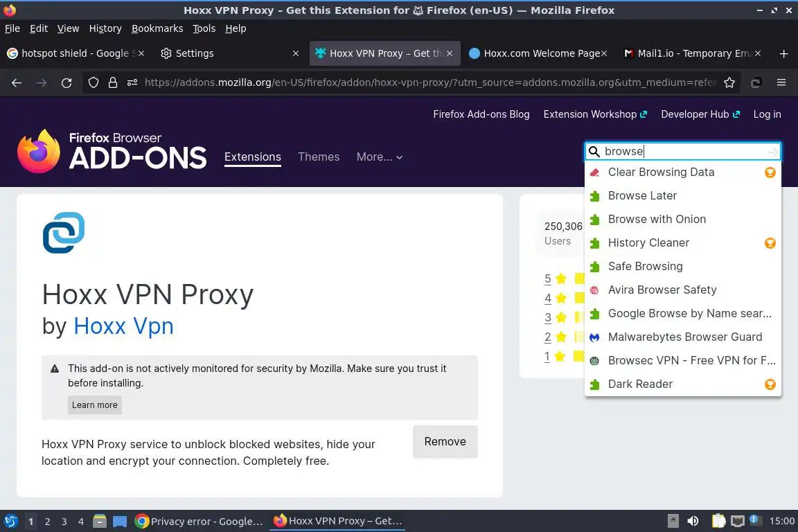Click the Firefox Browser Add-ons logo
This screenshot has width=798, height=532.
click(x=112, y=151)
